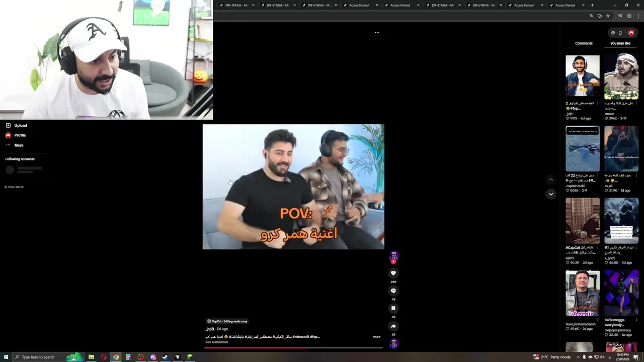Open the #CapCut sepia video thumbnail

click(x=583, y=221)
